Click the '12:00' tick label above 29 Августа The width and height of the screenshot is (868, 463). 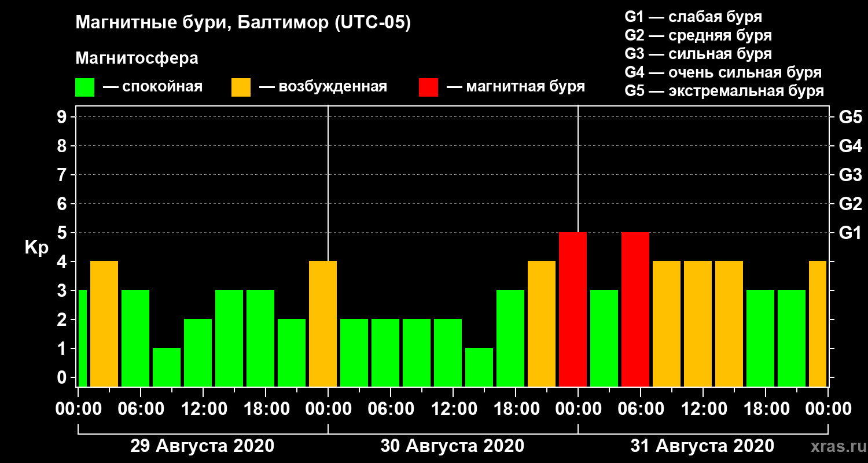click(x=203, y=409)
